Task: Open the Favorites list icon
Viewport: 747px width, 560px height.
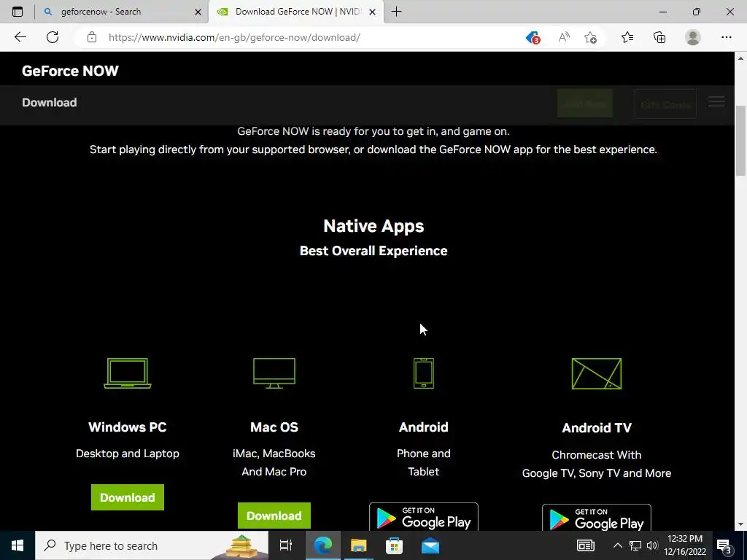Action: 627,37
